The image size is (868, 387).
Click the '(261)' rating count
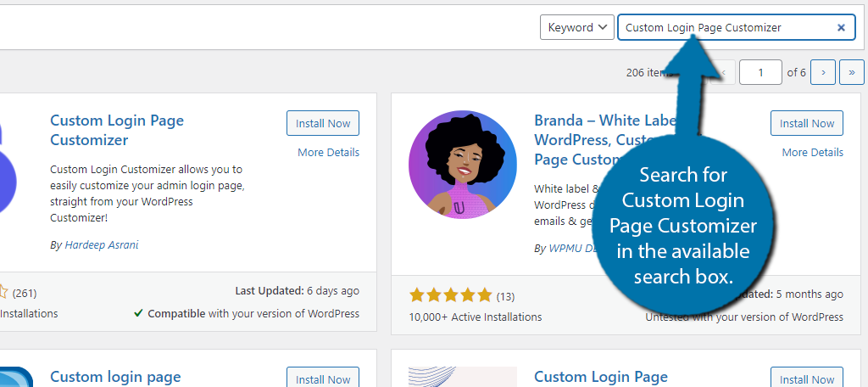25,293
